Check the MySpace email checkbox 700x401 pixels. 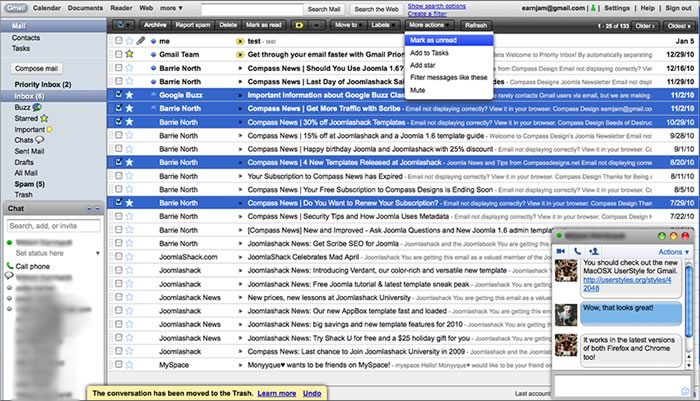(x=118, y=364)
